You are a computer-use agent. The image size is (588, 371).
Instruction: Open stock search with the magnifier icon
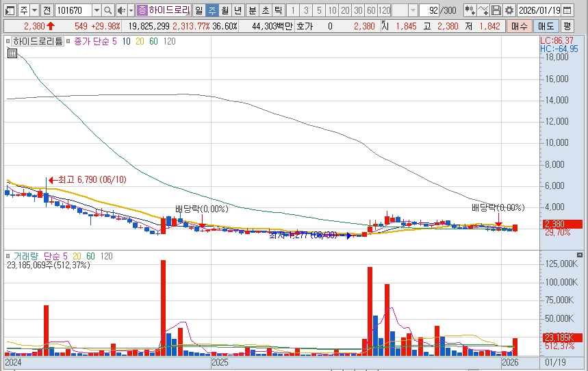107,10
